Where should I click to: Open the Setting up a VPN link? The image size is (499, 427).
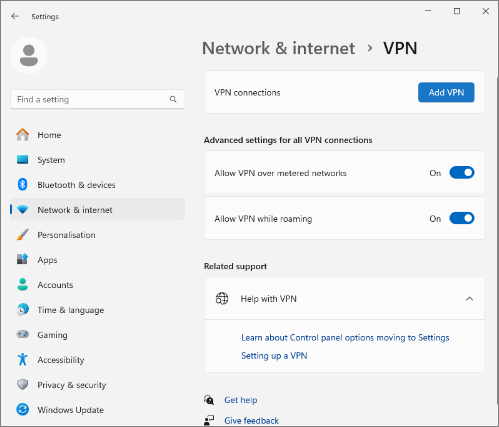pos(274,356)
